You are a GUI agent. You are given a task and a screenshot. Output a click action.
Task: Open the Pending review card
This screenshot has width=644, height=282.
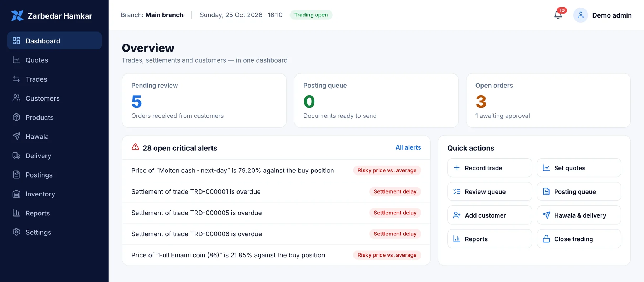tap(204, 101)
